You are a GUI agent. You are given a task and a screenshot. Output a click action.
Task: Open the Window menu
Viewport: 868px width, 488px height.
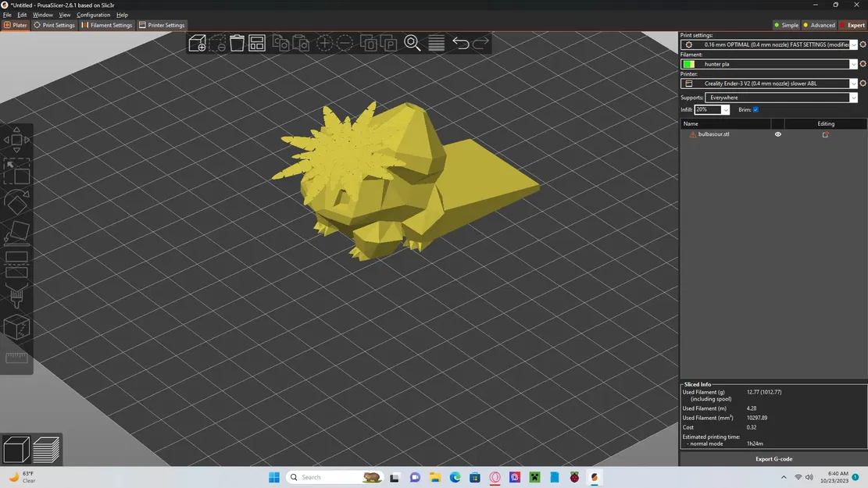(43, 15)
